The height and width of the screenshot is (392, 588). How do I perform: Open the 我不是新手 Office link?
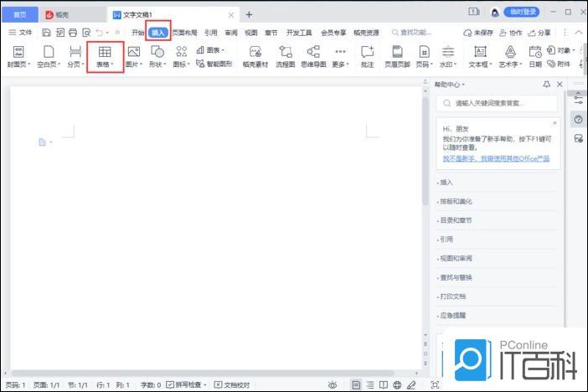[x=496, y=158]
